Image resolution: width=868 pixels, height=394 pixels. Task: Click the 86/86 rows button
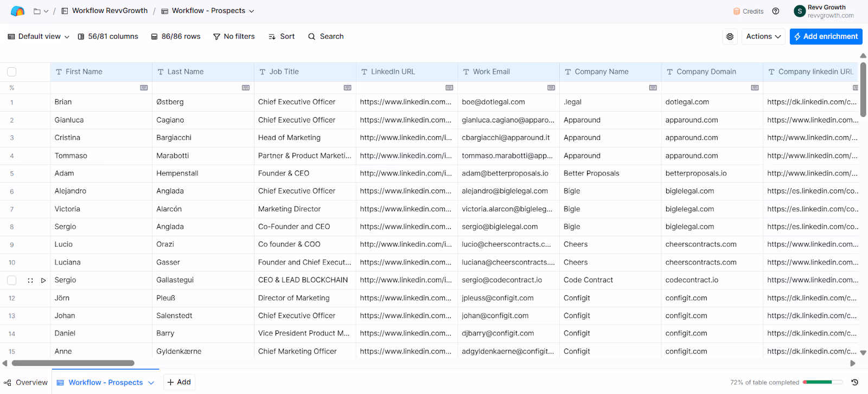point(176,36)
